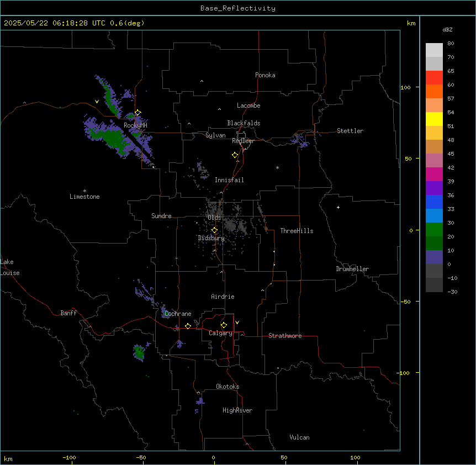Click the Sylvan town label
The height and width of the screenshot is (465, 476).
point(215,135)
